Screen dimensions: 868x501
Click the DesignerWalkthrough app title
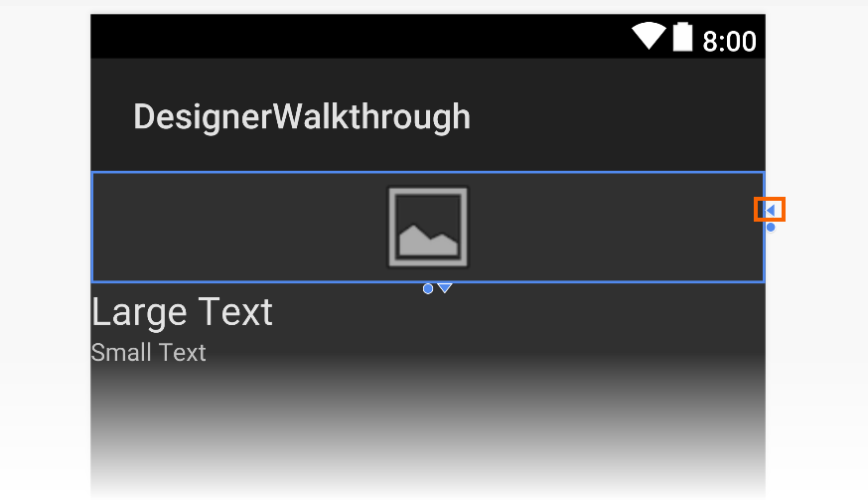[302, 117]
